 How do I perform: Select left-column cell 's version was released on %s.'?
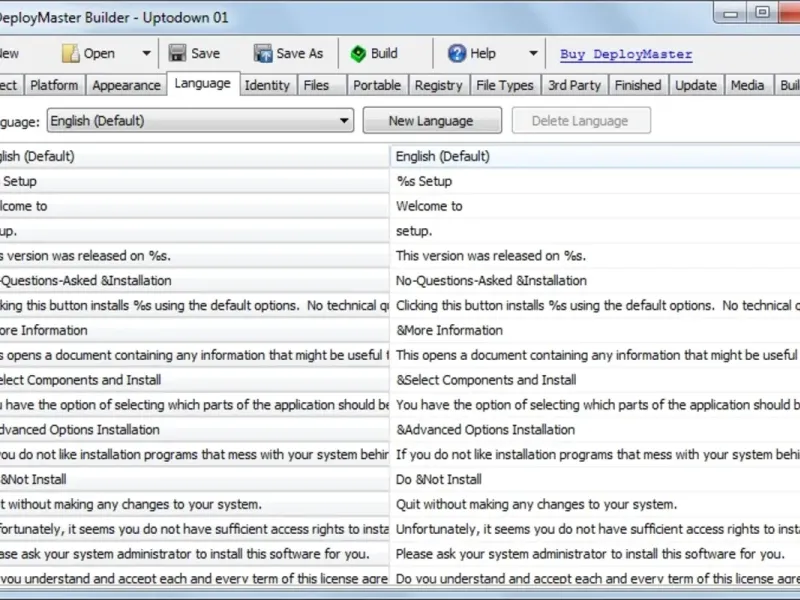point(194,256)
